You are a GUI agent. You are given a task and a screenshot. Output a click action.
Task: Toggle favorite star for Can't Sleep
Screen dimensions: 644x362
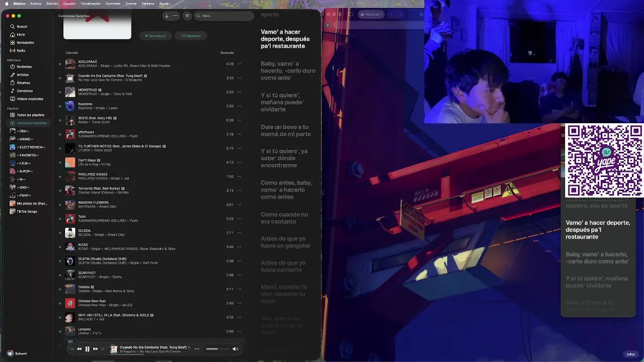pos(60,162)
